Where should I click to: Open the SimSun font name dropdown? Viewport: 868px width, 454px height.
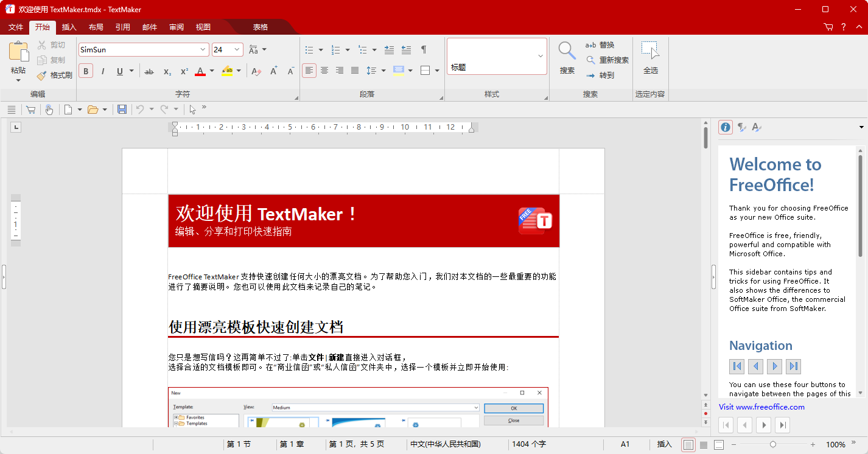[x=203, y=50]
